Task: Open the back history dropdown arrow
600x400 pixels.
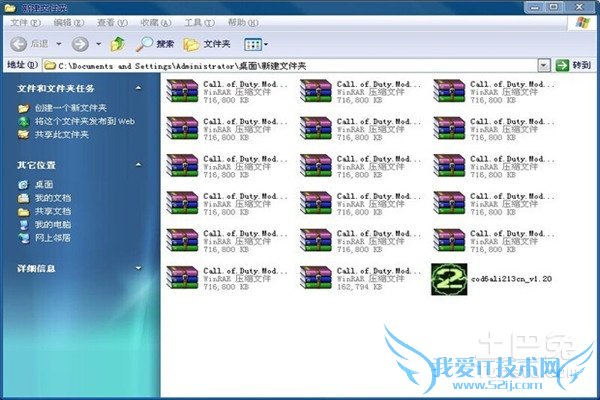Action: [59, 44]
